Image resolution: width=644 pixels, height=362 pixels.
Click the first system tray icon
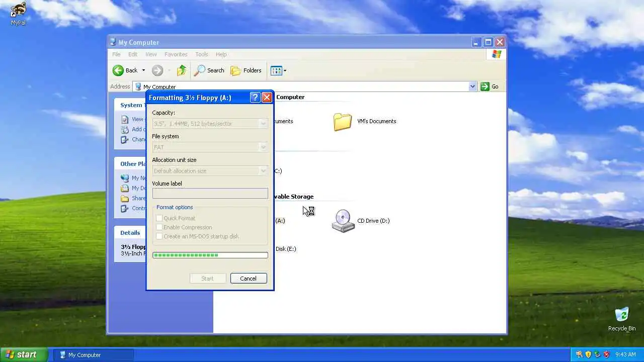[579, 354]
